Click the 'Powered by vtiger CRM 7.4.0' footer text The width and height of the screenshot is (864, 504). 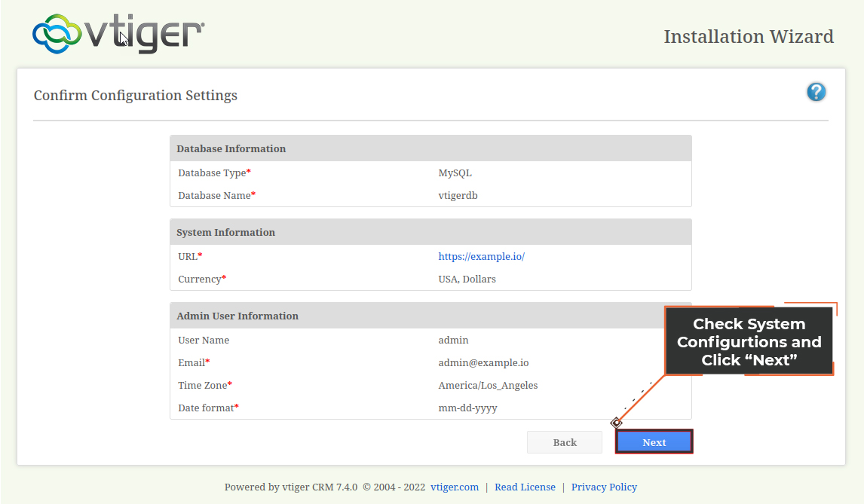(x=291, y=487)
